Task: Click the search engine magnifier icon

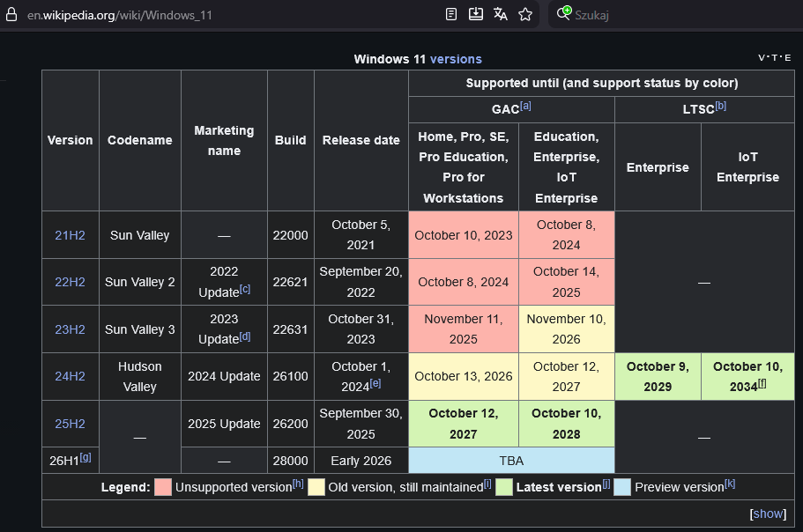Action: point(563,14)
